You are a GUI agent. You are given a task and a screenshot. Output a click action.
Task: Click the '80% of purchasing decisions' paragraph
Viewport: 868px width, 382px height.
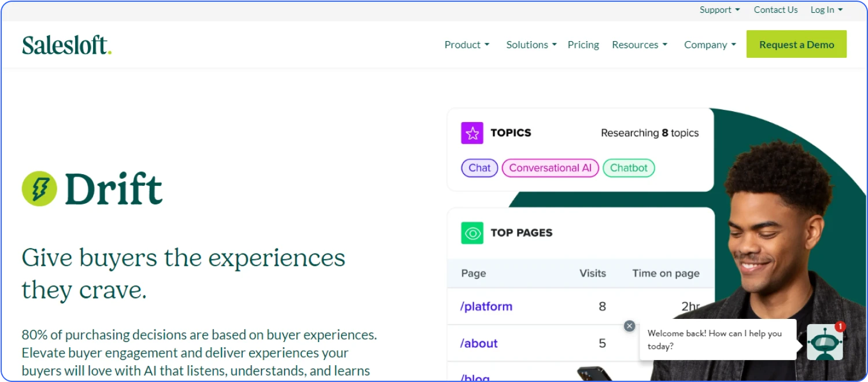click(199, 352)
